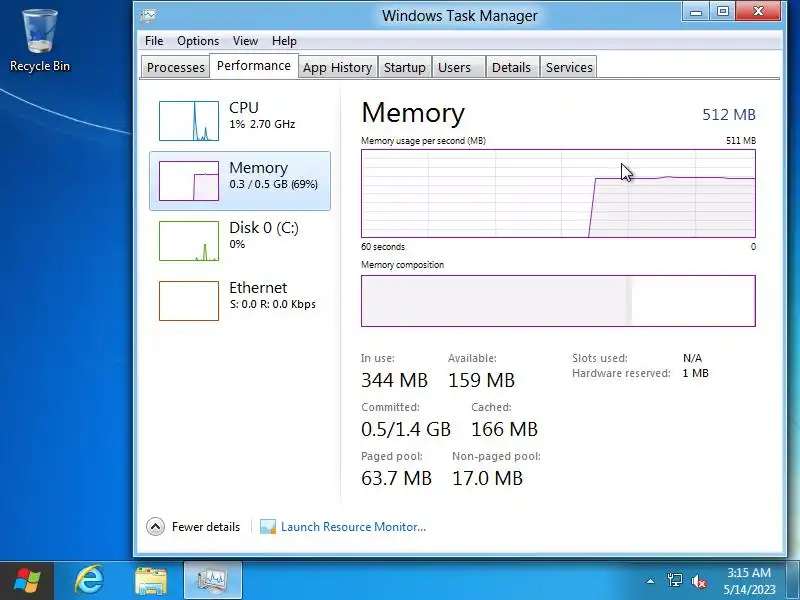The height and width of the screenshot is (600, 800).
Task: Launch Resource Monitor link
Action: (x=353, y=527)
